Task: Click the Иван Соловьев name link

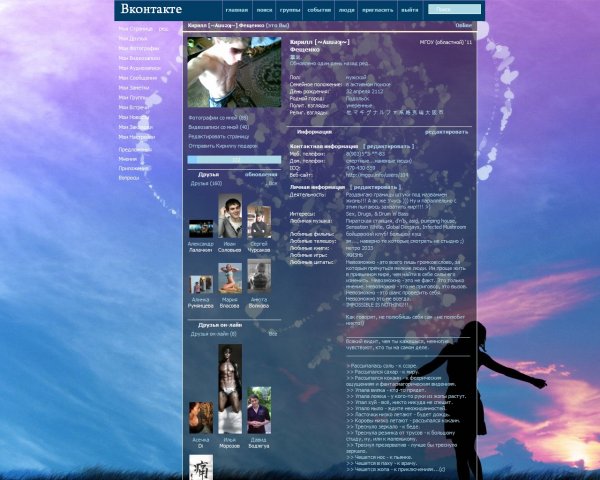Action: click(x=230, y=247)
